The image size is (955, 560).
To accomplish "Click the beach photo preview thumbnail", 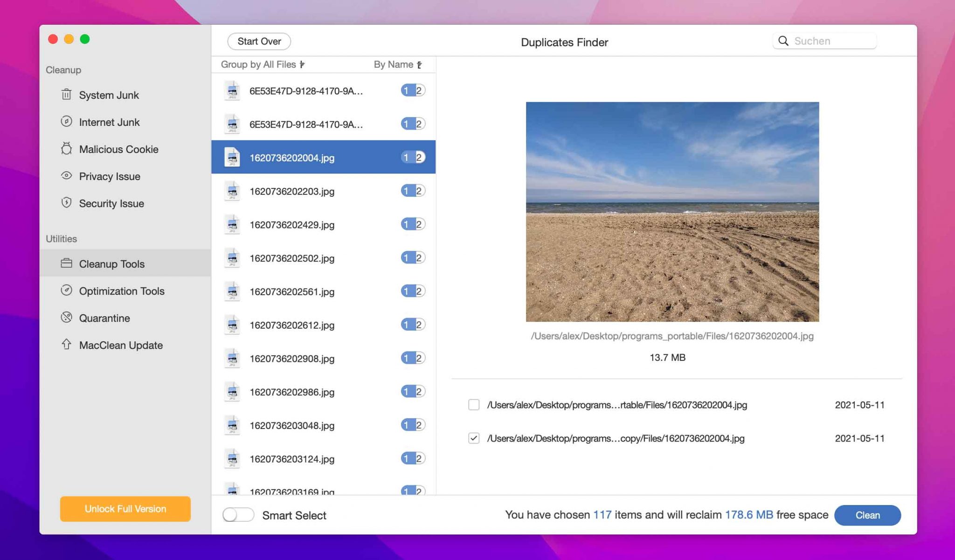I will point(672,212).
